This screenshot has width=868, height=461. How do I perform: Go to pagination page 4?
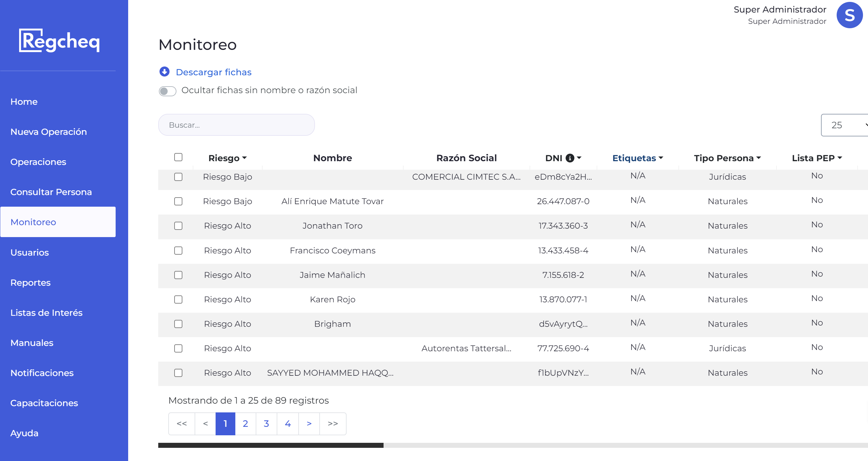(x=288, y=424)
